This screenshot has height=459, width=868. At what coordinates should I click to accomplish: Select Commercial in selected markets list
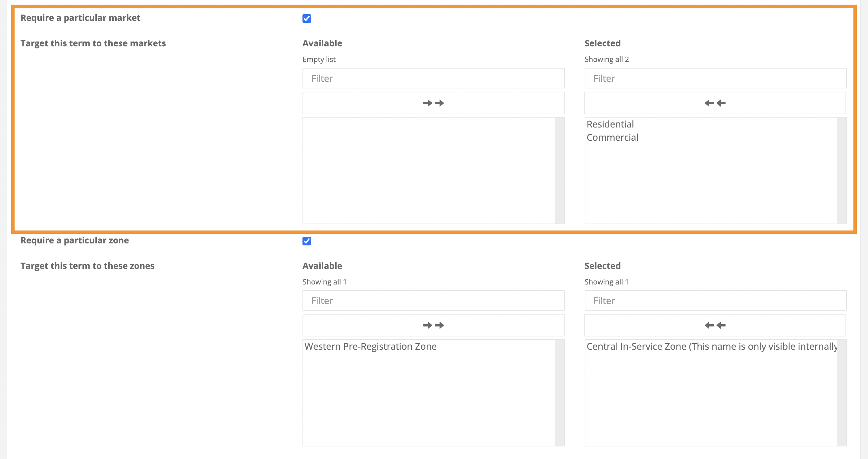[x=612, y=137]
